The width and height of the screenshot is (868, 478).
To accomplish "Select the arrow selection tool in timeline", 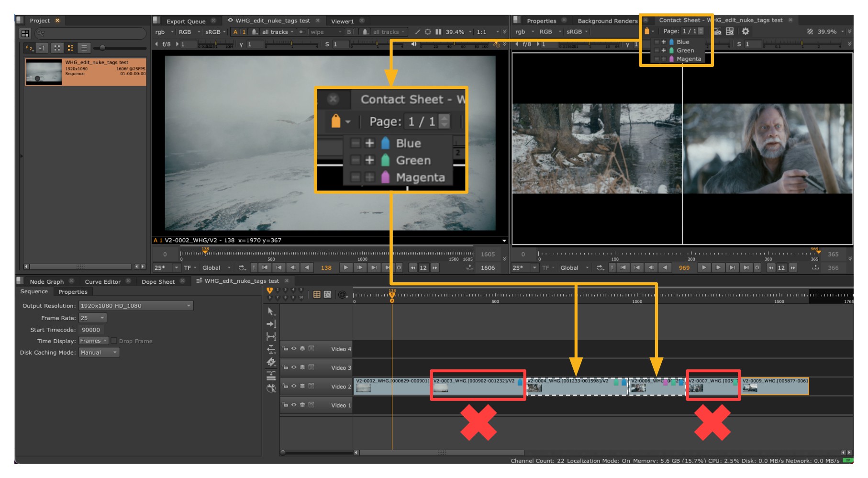I will 271,311.
